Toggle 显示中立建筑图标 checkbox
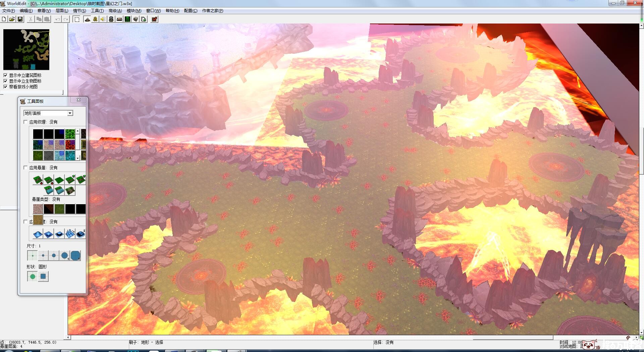644x352 pixels. point(5,75)
